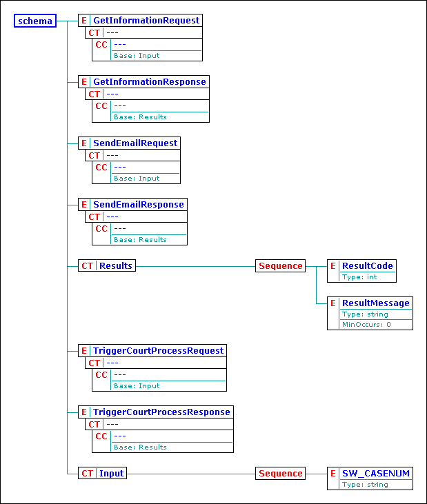Select the schema root node
Image resolution: width=427 pixels, height=504 pixels.
(35, 21)
